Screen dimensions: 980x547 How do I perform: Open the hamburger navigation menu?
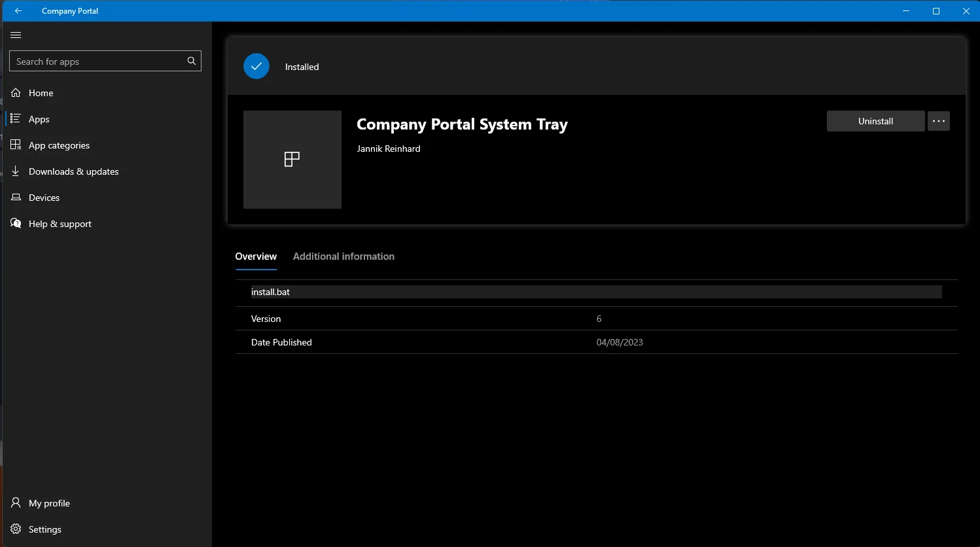16,35
